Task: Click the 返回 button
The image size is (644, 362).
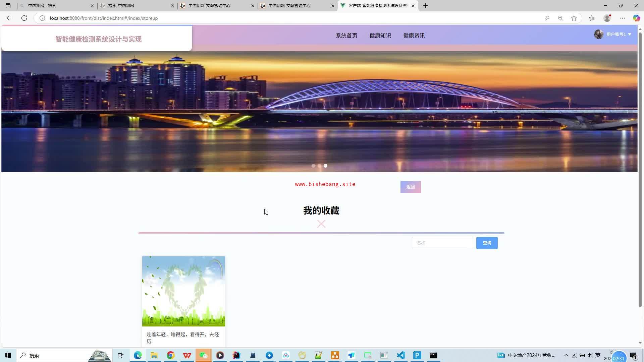Action: point(410,187)
